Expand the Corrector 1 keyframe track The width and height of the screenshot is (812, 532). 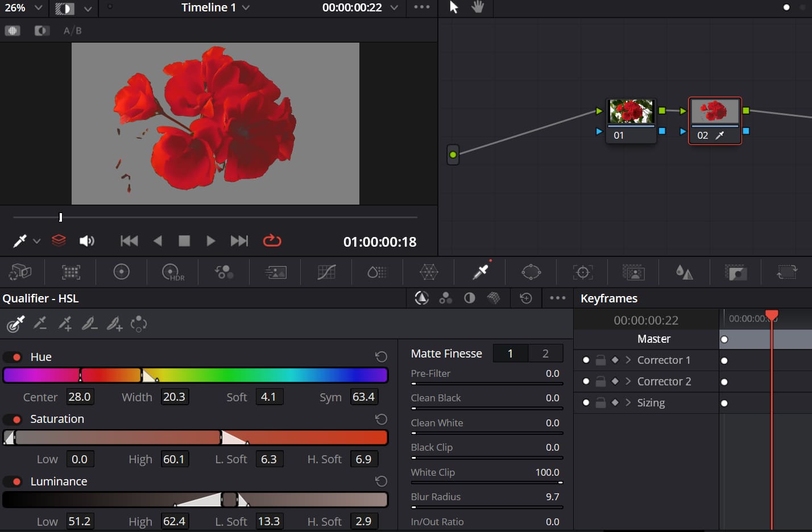tap(628, 360)
